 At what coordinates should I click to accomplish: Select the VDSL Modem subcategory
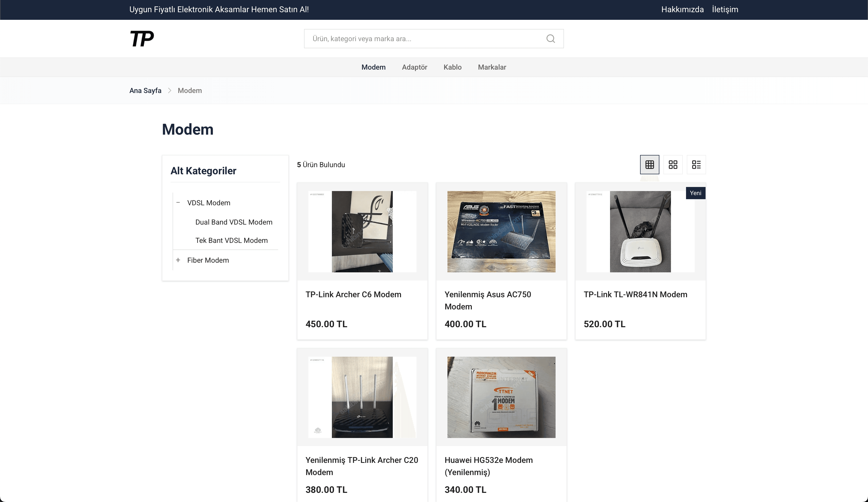(x=209, y=203)
